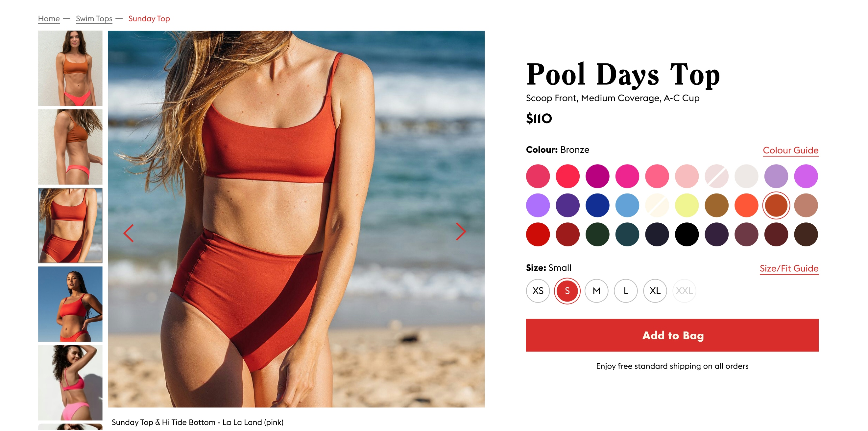View first thumbnail of model front view
The image size is (868, 431).
click(x=70, y=68)
